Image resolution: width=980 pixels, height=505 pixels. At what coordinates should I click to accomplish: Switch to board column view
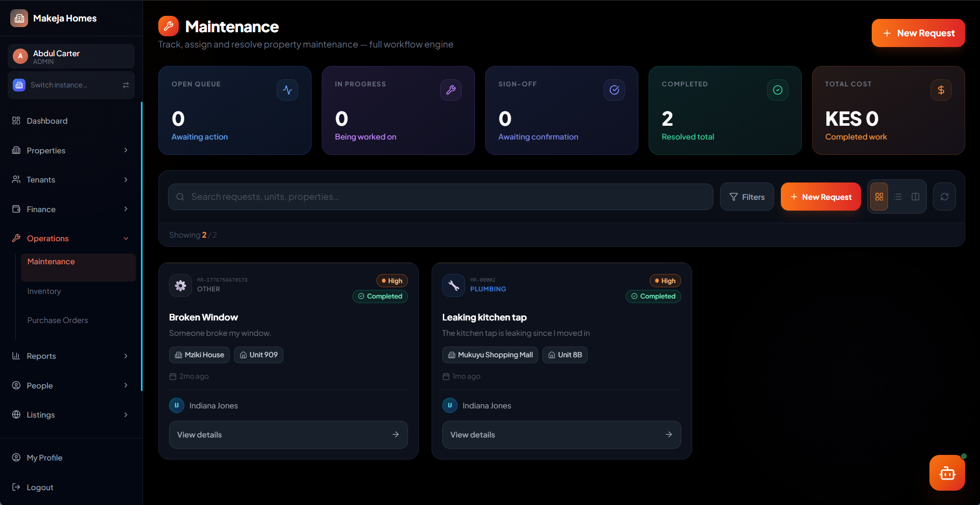(915, 197)
